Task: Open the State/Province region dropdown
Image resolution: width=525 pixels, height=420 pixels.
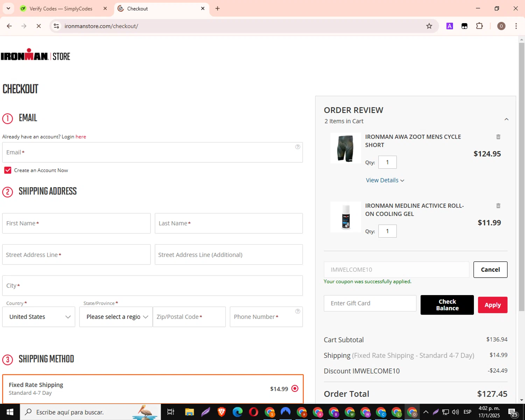Action: (116, 317)
